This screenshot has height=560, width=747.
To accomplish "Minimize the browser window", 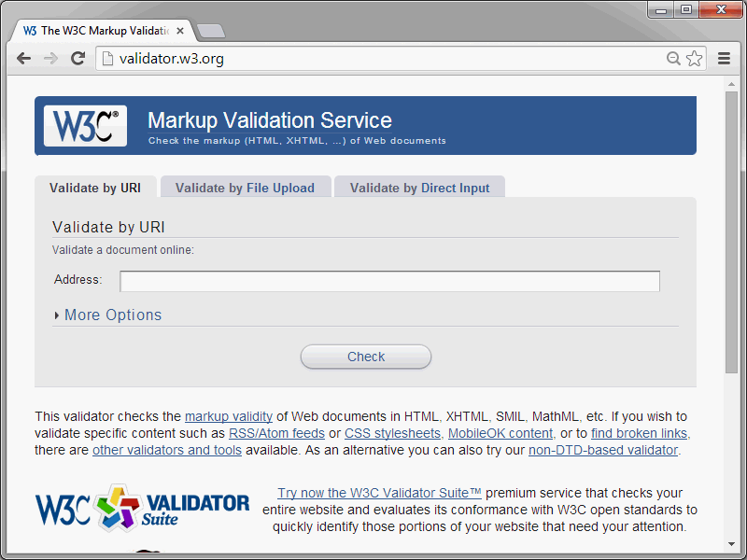I will point(661,9).
